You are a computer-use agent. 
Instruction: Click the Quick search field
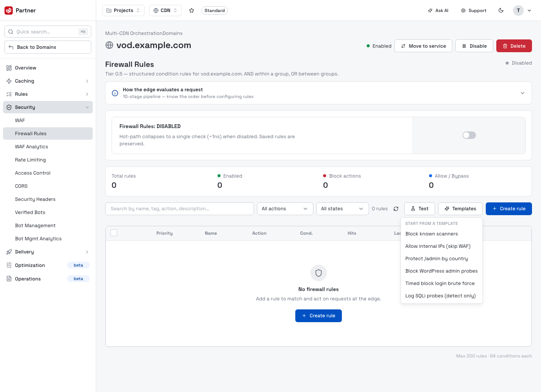(48, 32)
